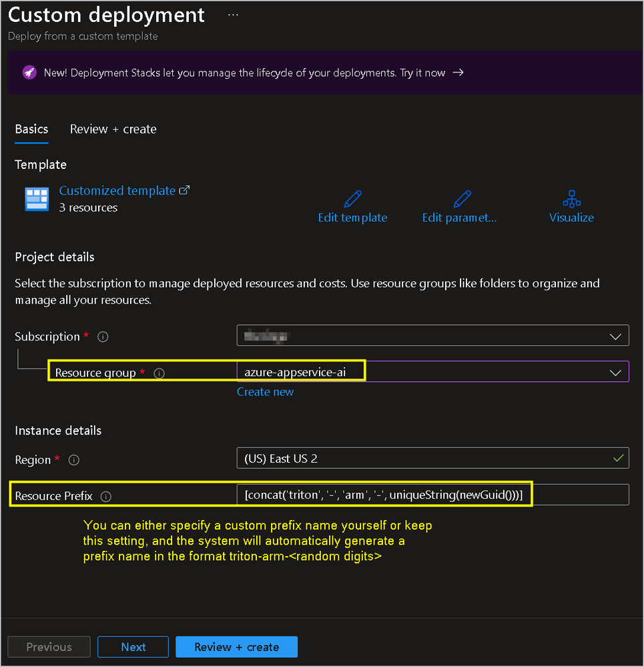The width and height of the screenshot is (644, 667).
Task: Click the Visualize hierarchy icon
Action: click(x=571, y=199)
